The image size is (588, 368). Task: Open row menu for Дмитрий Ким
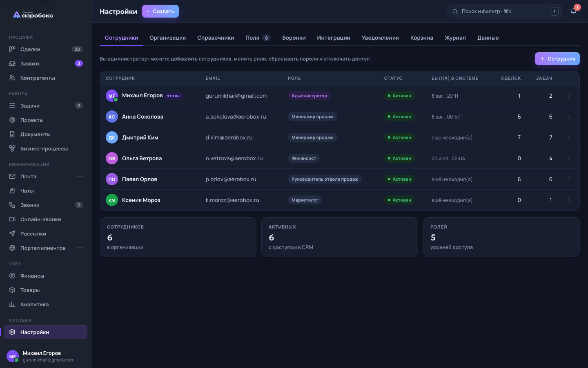point(569,137)
